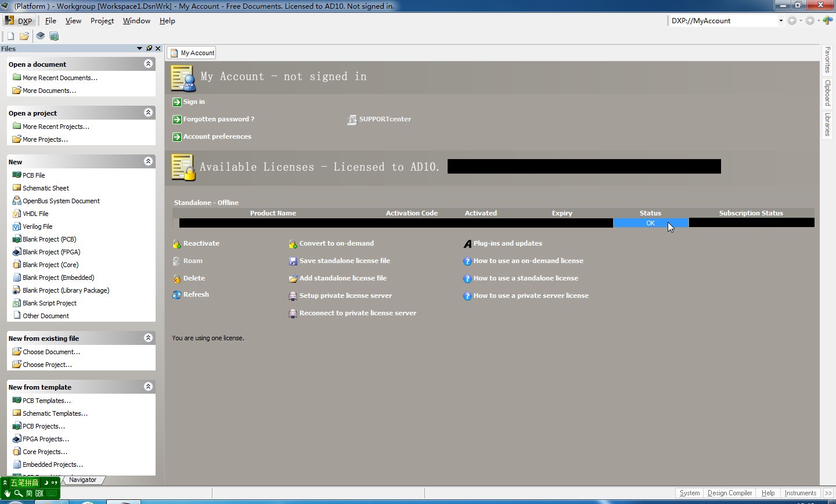
Task: Collapse the Open a project section
Action: 149,113
